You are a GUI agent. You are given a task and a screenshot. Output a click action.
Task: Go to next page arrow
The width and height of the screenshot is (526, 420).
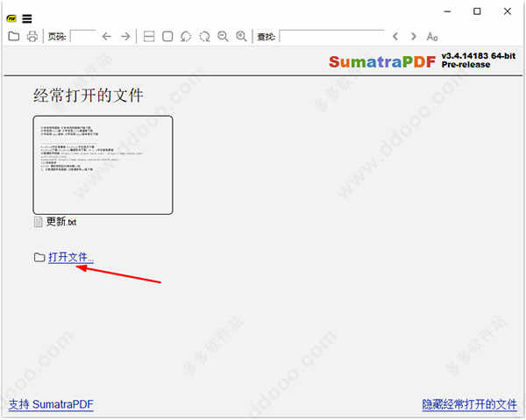[x=125, y=36]
